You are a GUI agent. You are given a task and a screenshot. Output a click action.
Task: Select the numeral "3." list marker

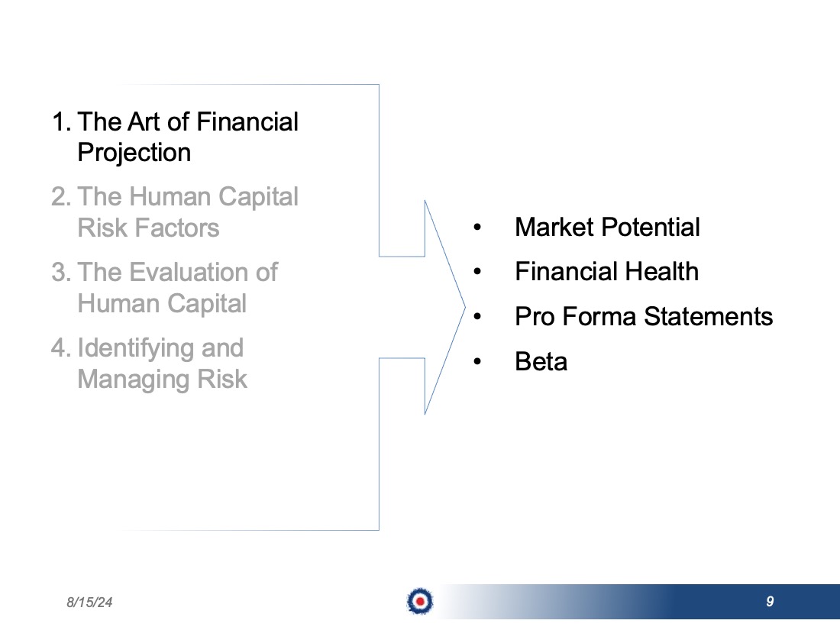[61, 273]
